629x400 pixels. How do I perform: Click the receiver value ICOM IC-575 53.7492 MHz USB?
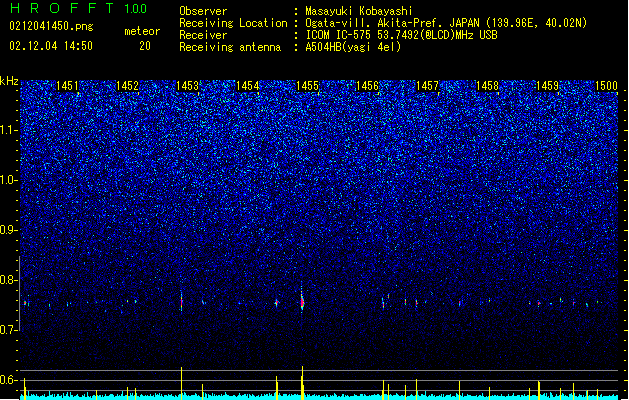coord(402,35)
